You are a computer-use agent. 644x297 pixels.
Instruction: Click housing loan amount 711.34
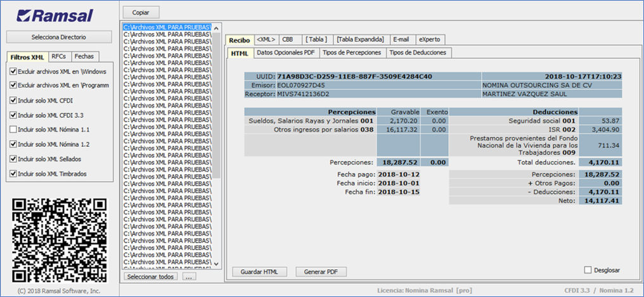click(x=600, y=145)
